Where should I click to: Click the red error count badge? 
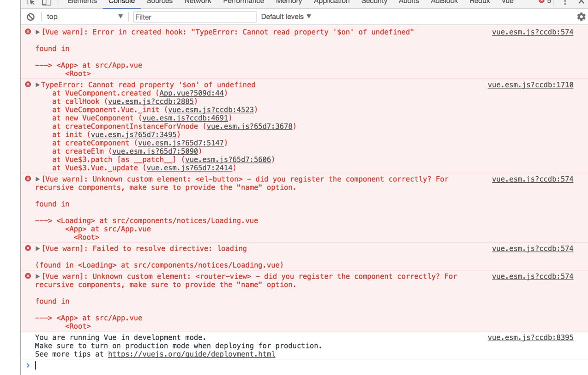click(545, 2)
